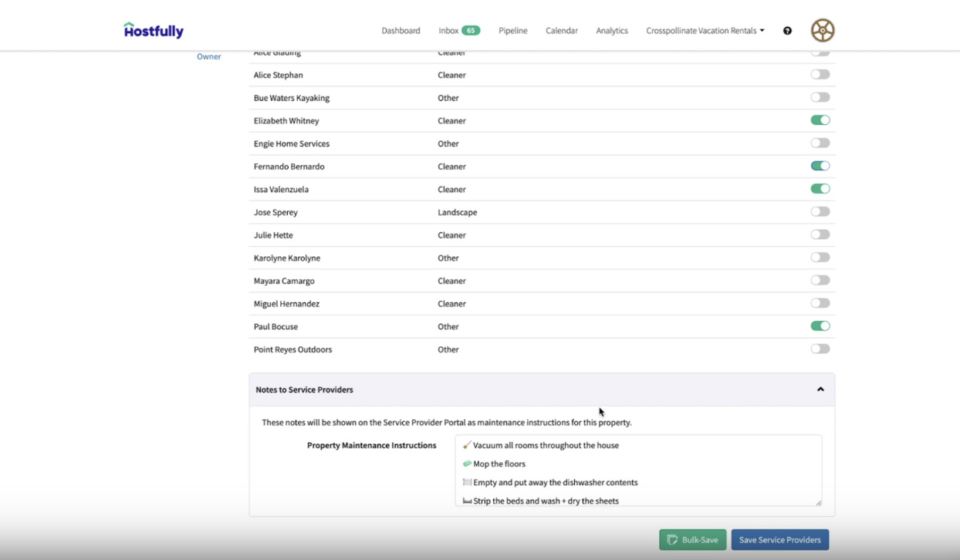Disable Elizabeth Whitney as service provider

(820, 120)
